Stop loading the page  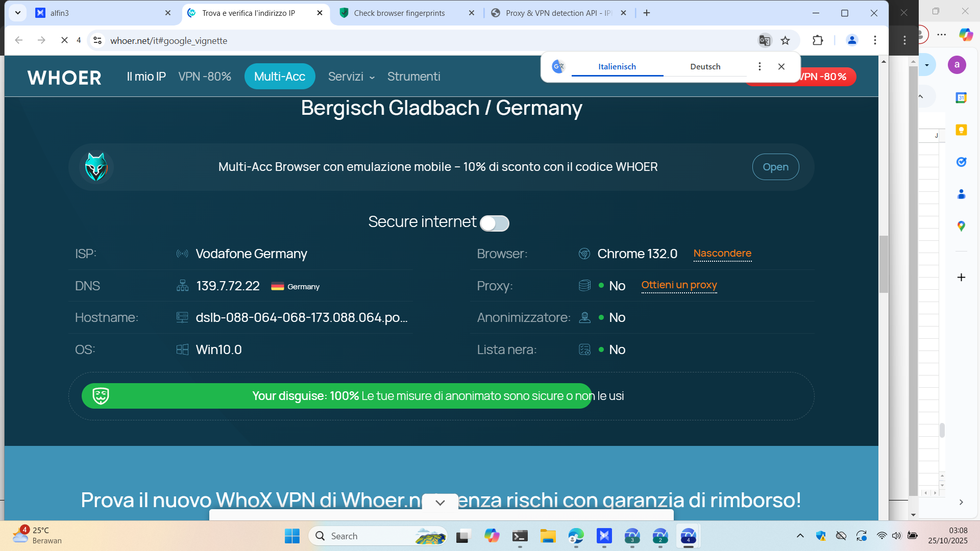pyautogui.click(x=64, y=40)
